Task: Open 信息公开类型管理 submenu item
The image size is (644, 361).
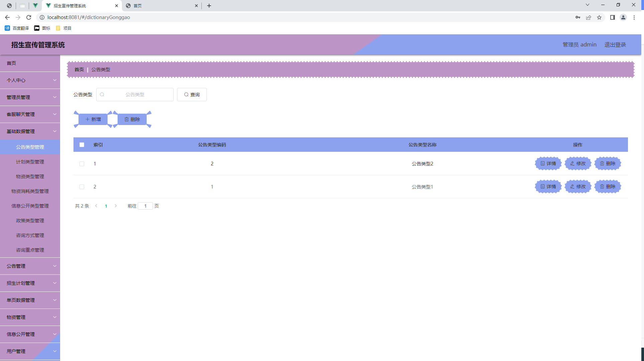Action: [30, 206]
